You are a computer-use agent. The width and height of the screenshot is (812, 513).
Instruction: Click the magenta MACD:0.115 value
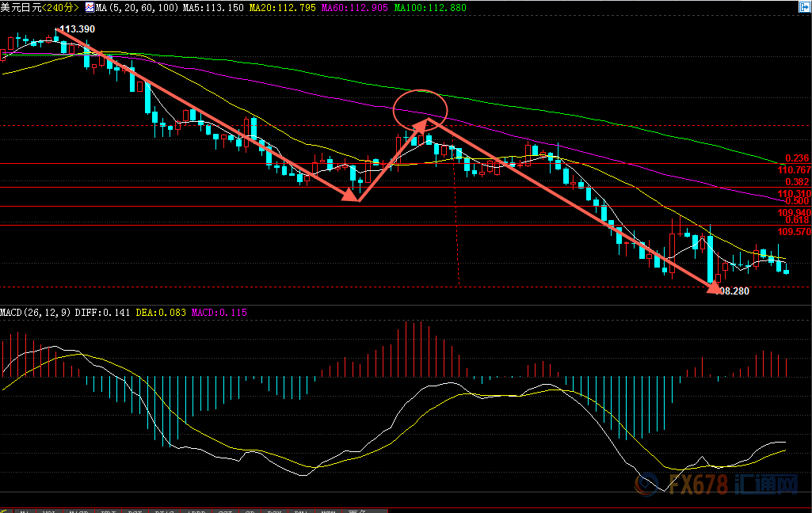tap(219, 313)
